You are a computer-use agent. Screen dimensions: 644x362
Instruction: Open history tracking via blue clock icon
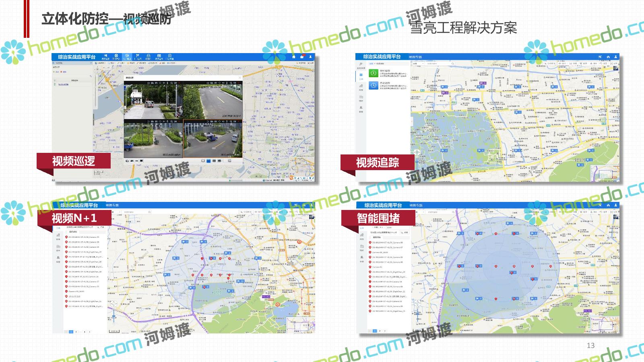click(374, 85)
